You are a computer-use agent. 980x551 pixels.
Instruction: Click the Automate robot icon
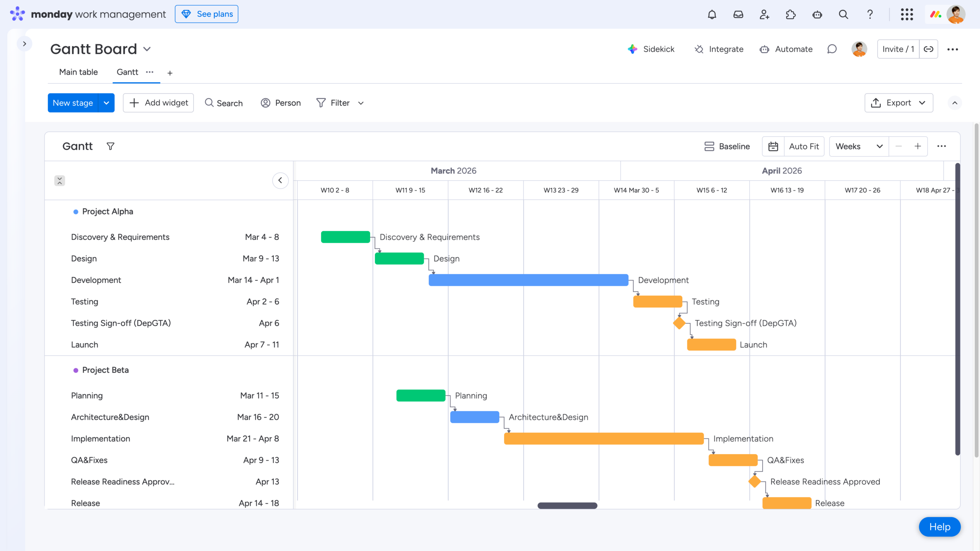[764, 49]
